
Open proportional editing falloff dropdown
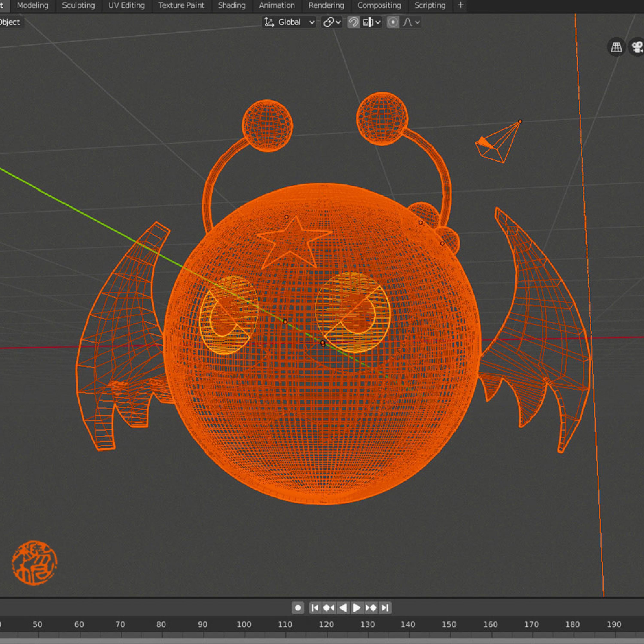[411, 22]
